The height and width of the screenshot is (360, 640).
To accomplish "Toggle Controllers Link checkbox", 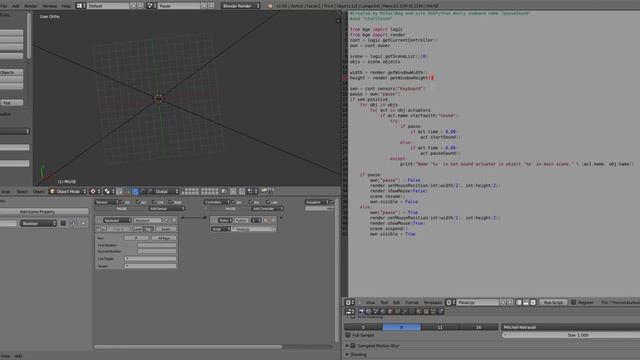I will click(268, 202).
